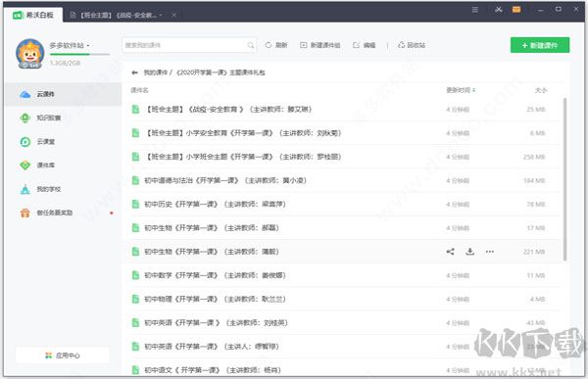Sort list by 更新时间 column header
The height and width of the screenshot is (379, 588).
[461, 90]
